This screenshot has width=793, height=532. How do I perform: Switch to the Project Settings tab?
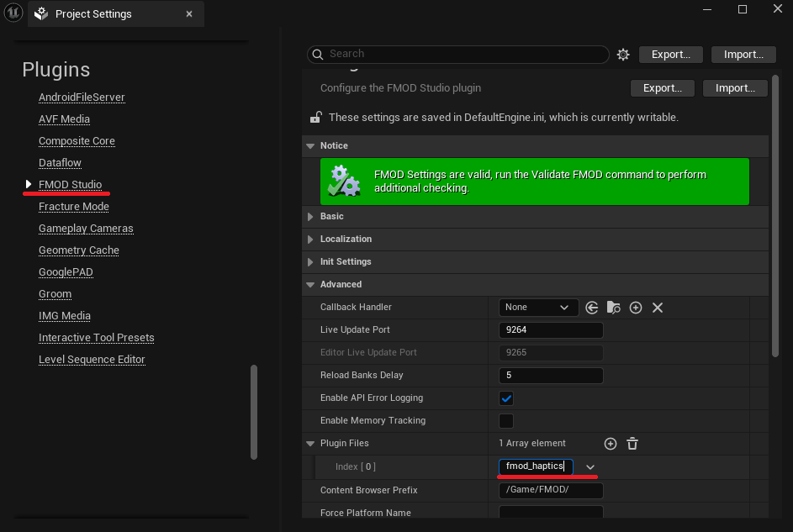pyautogui.click(x=94, y=13)
